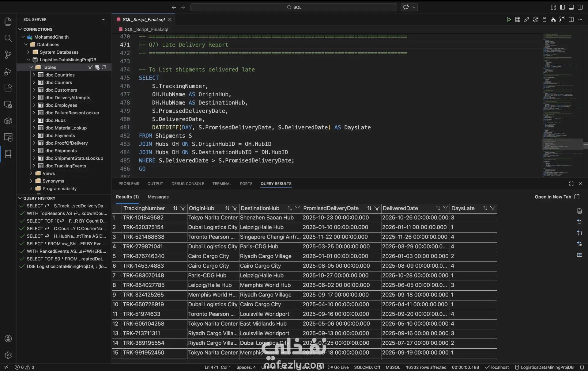This screenshot has width=588, height=371.
Task: Click the results grid icon in editor toolbar
Action: tap(518, 19)
